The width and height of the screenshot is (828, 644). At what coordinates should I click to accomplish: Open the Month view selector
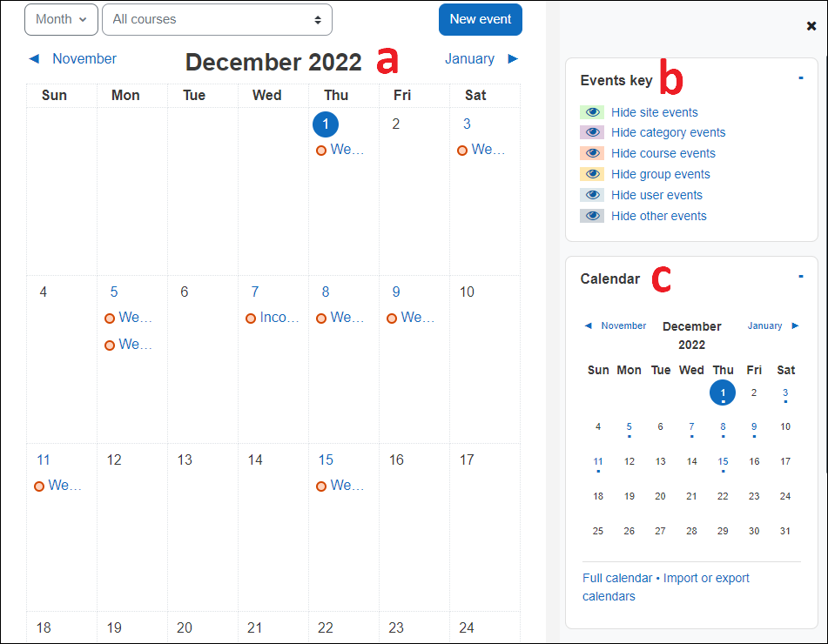(61, 19)
